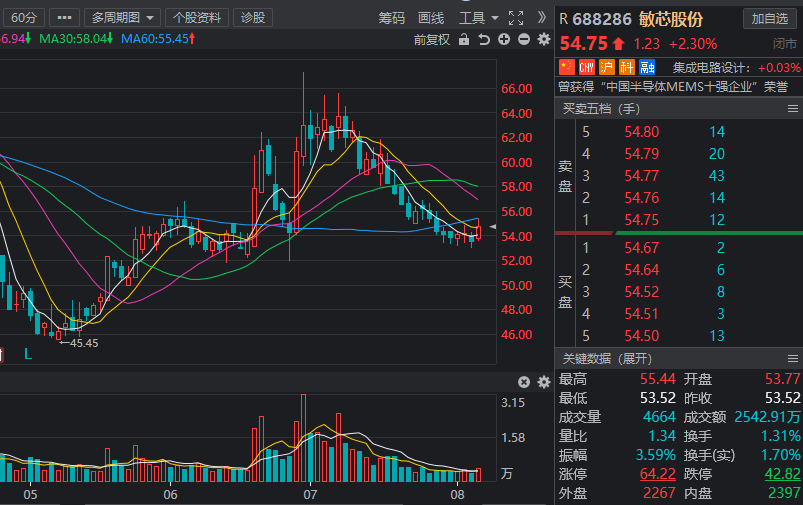Click the 外盘 value 2267

pos(659,493)
